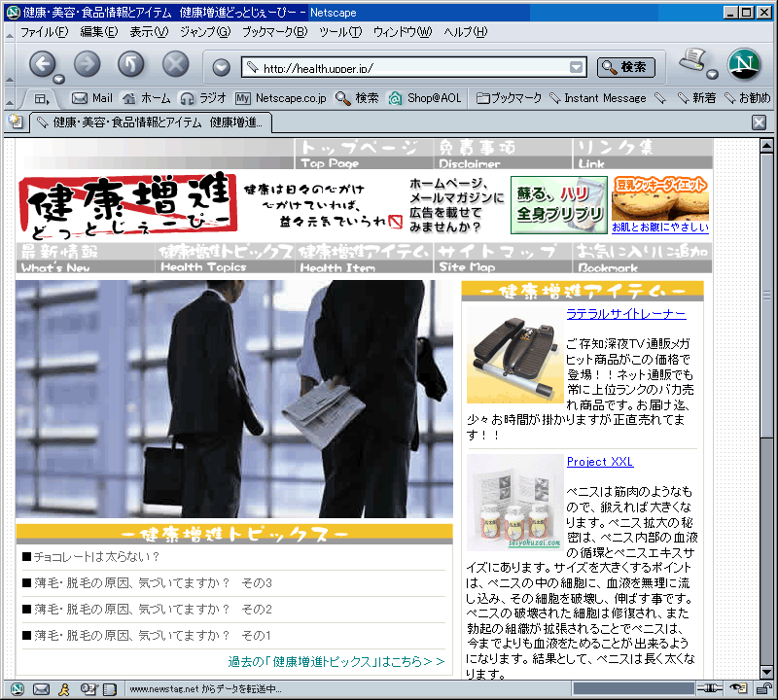The height and width of the screenshot is (700, 778).
Task: Open What's New navigation button
Action: [86, 258]
